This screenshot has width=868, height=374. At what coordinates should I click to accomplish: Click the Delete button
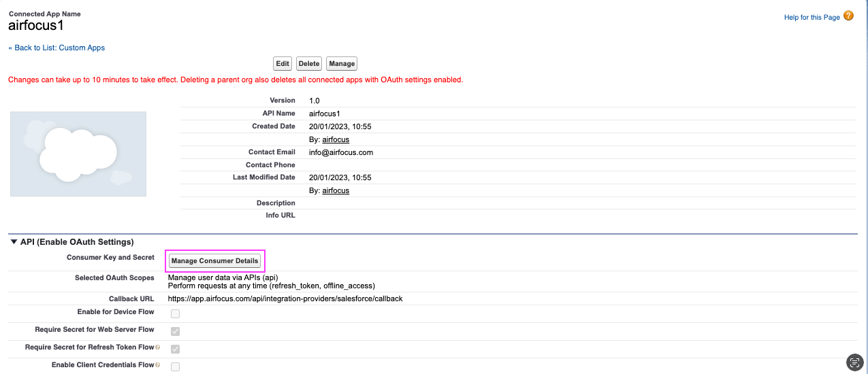coord(309,63)
